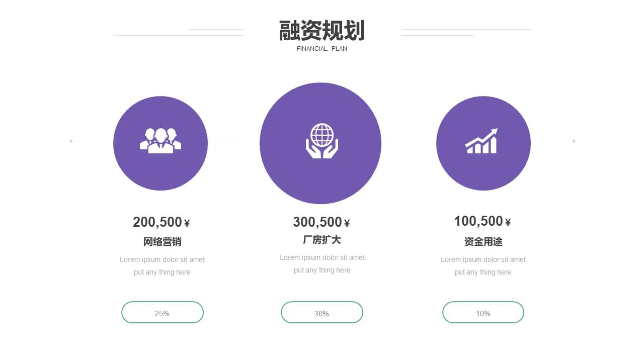Click the 网络营销 heading
Screen dimensions: 644x362
click(x=163, y=242)
